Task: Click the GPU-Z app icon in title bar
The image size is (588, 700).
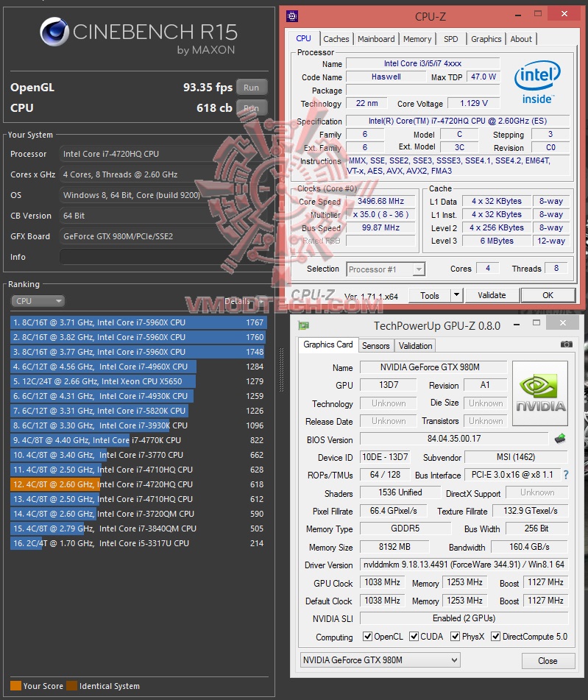Action: (304, 326)
